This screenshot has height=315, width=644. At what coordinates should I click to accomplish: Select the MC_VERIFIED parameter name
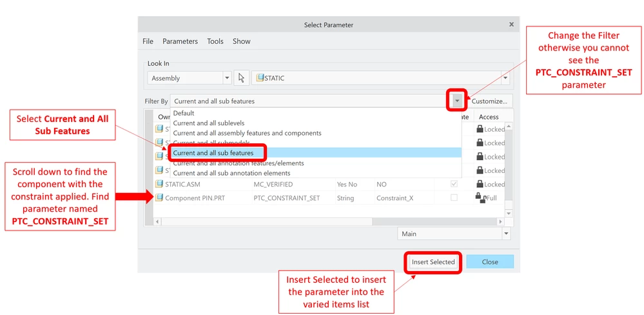point(273,184)
